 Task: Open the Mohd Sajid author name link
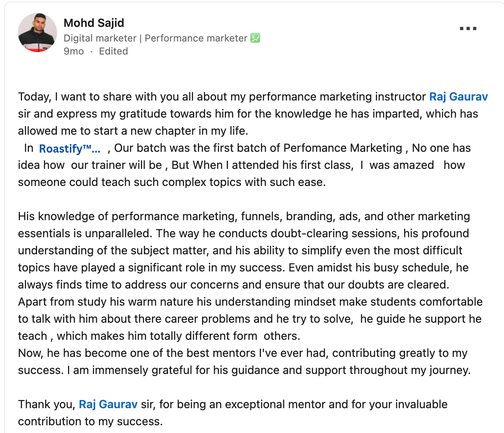coord(94,23)
